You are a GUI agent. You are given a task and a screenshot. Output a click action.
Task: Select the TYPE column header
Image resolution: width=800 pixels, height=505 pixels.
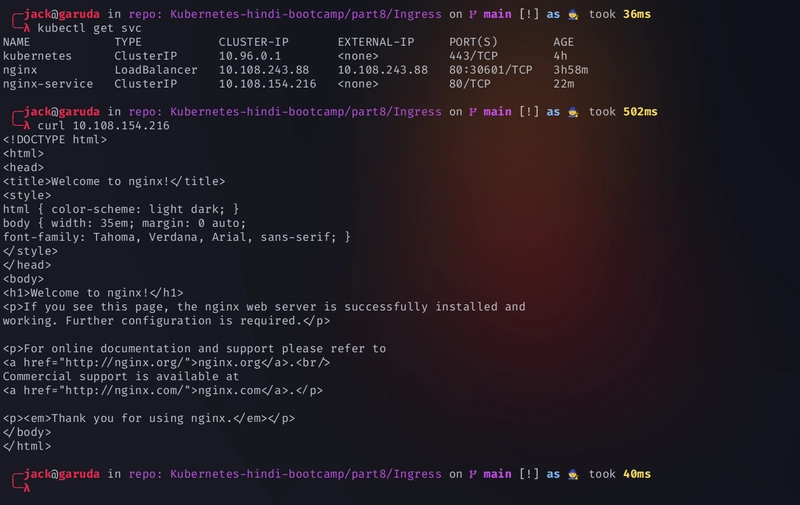[x=128, y=42]
